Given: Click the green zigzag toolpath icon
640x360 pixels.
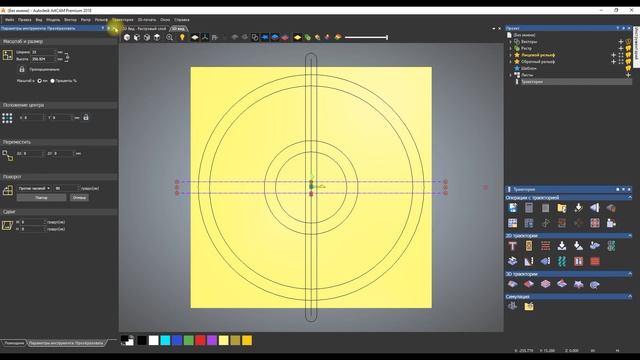Looking at the screenshot, I should [562, 261].
